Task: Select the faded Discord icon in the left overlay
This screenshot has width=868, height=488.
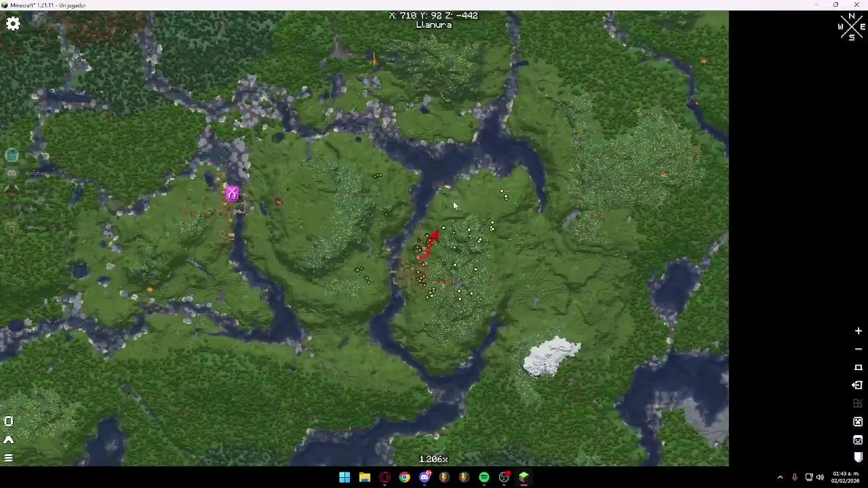Action: 12,174
